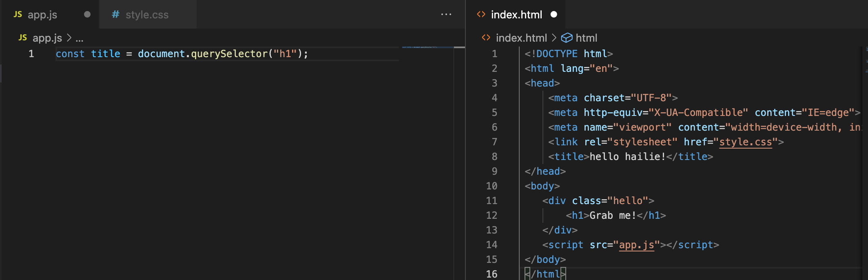
Task: Select the index.html tab
Action: (516, 15)
